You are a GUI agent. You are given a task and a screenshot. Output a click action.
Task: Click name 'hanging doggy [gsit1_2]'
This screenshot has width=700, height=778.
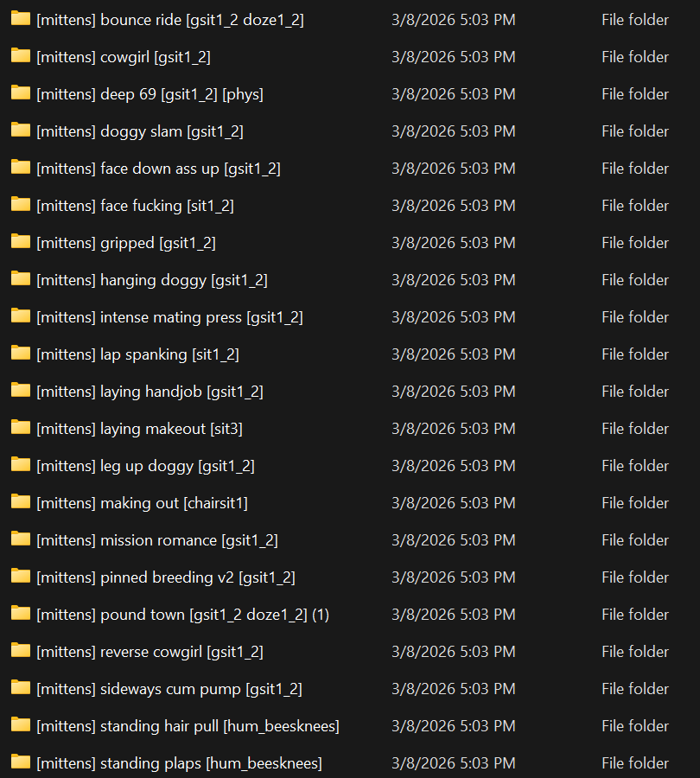pyautogui.click(x=184, y=280)
